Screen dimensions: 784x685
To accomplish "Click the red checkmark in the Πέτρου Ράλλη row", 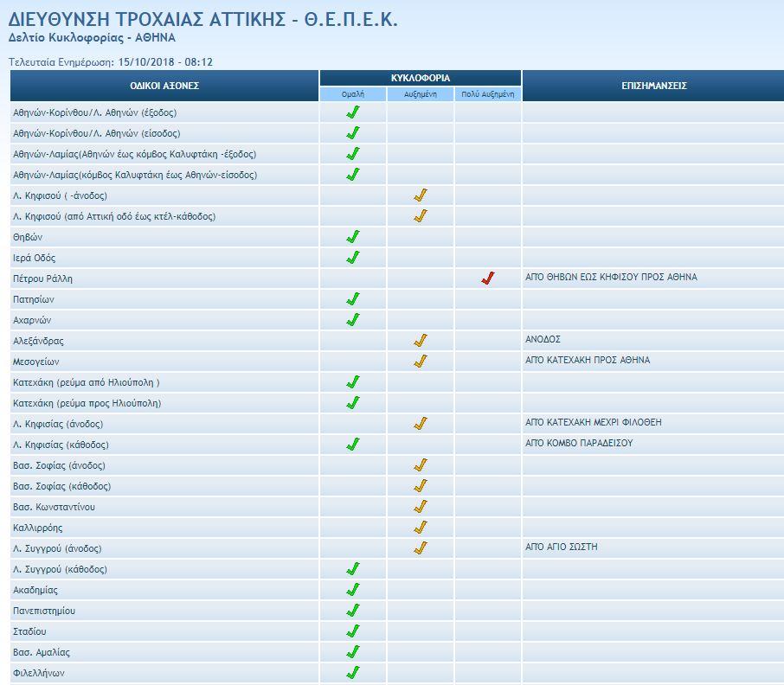I will coord(488,278).
